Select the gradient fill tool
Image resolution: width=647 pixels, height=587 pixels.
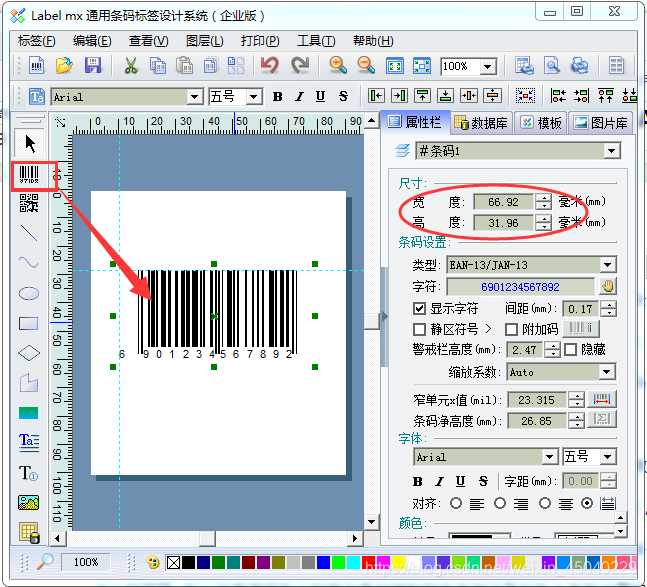coord(29,413)
